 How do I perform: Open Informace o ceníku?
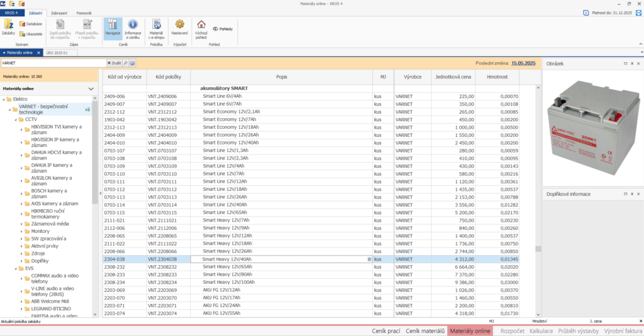[133, 29]
